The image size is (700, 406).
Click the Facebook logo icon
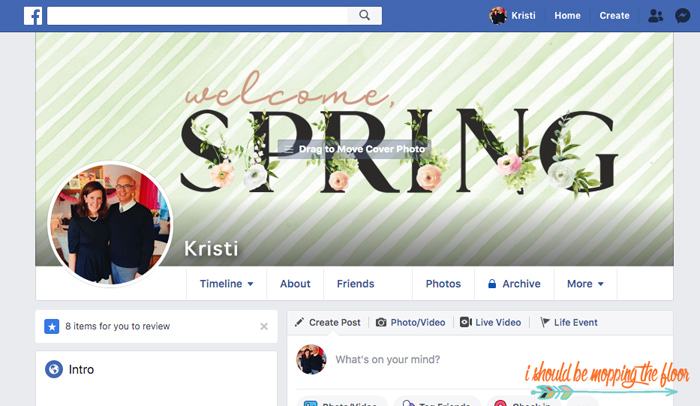[x=33, y=16]
